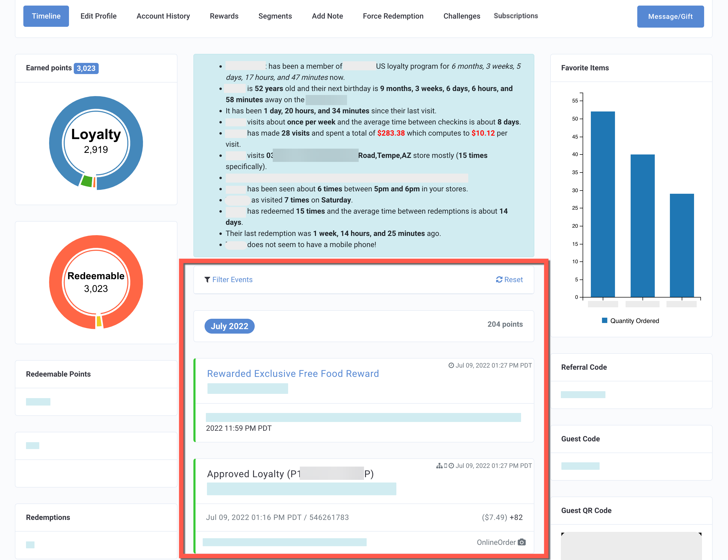Click the Loyalty 2,919 donut chart
This screenshot has height=560, width=728.
click(96, 143)
